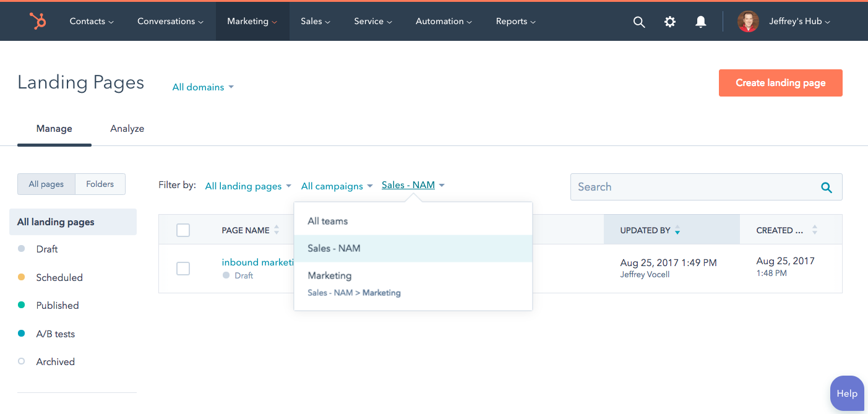The height and width of the screenshot is (414, 868).
Task: Switch to the Analyze tab
Action: coord(127,129)
